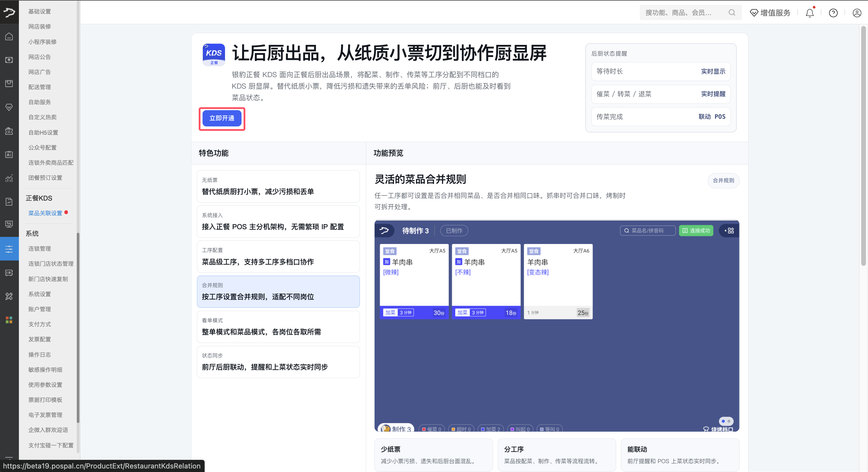Click the KDS 正餐 product logo

click(214, 55)
